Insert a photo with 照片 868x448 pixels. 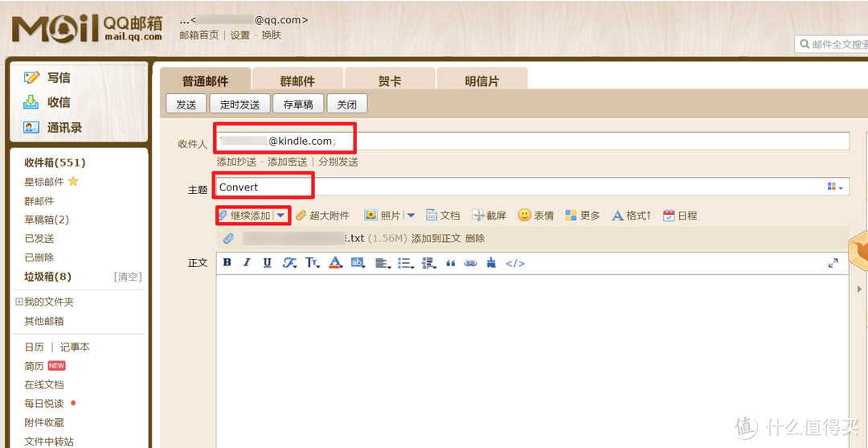383,216
